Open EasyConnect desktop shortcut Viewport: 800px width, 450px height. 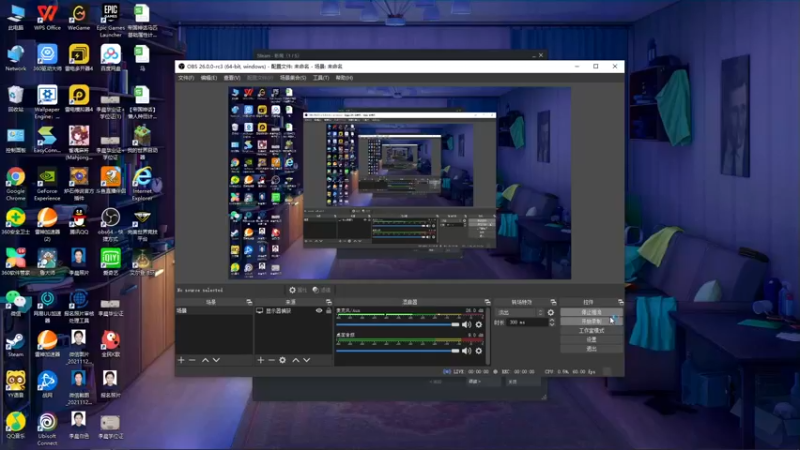47,139
